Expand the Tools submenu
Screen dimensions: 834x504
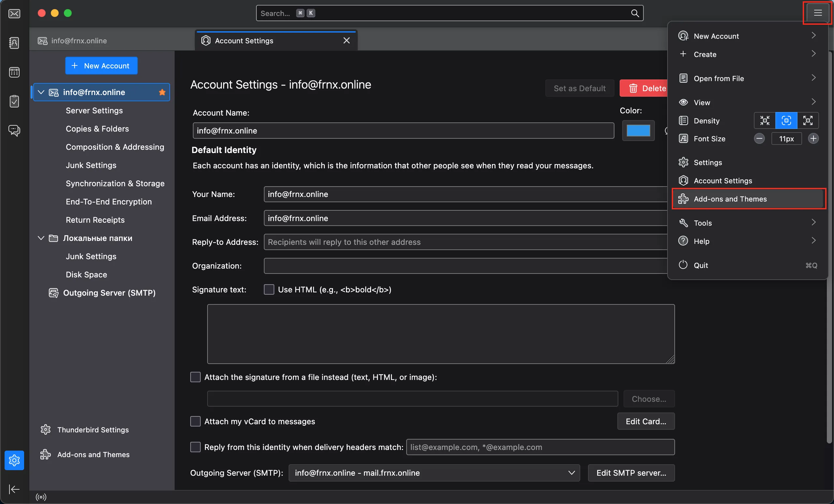[747, 223]
